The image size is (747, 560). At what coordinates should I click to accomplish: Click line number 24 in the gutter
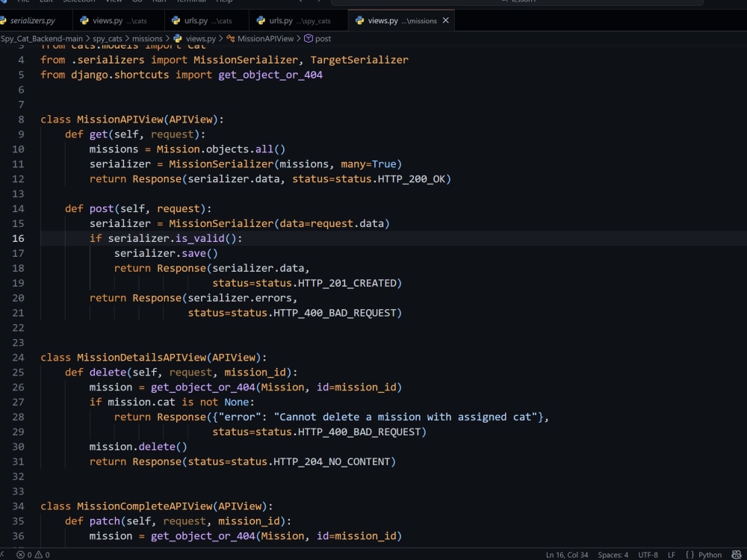[18, 358]
